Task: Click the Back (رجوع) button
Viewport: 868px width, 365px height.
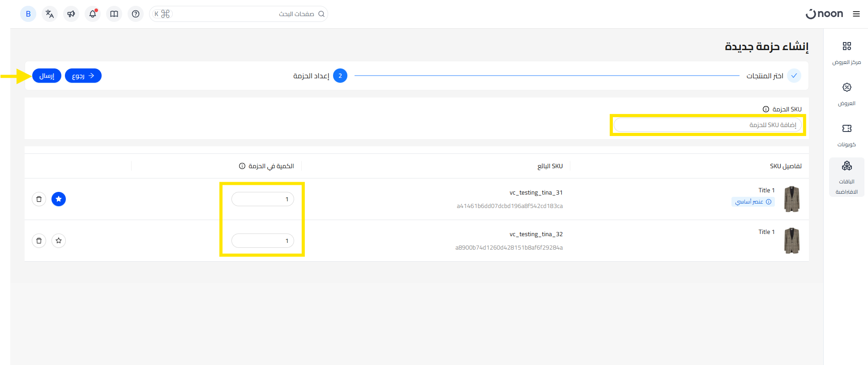Action: [x=83, y=76]
